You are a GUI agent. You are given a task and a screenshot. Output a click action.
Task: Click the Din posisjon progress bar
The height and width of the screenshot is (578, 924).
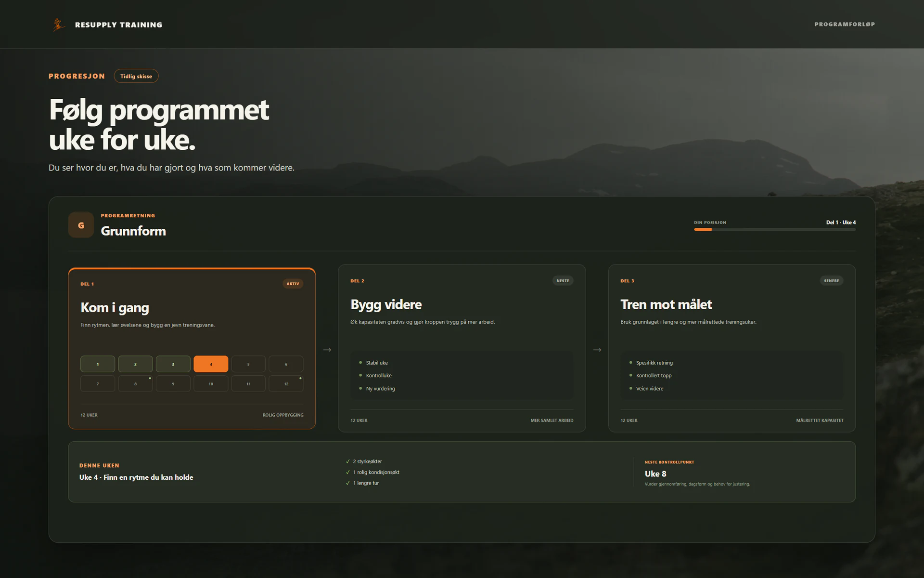pos(775,229)
